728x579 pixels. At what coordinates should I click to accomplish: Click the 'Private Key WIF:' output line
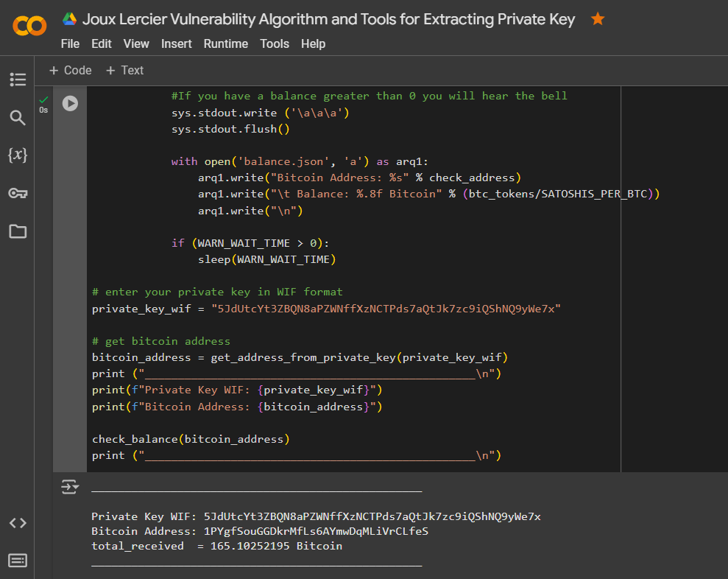(316, 516)
